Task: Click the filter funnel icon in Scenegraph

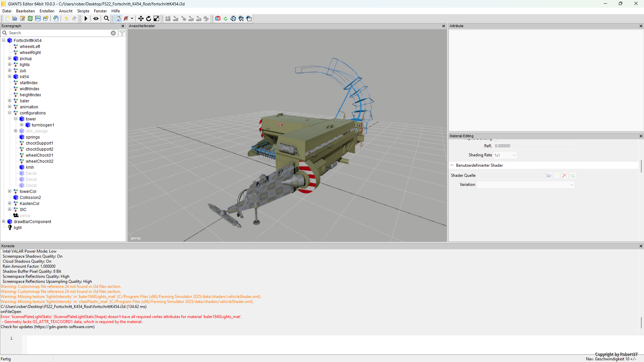Action: click(x=122, y=33)
